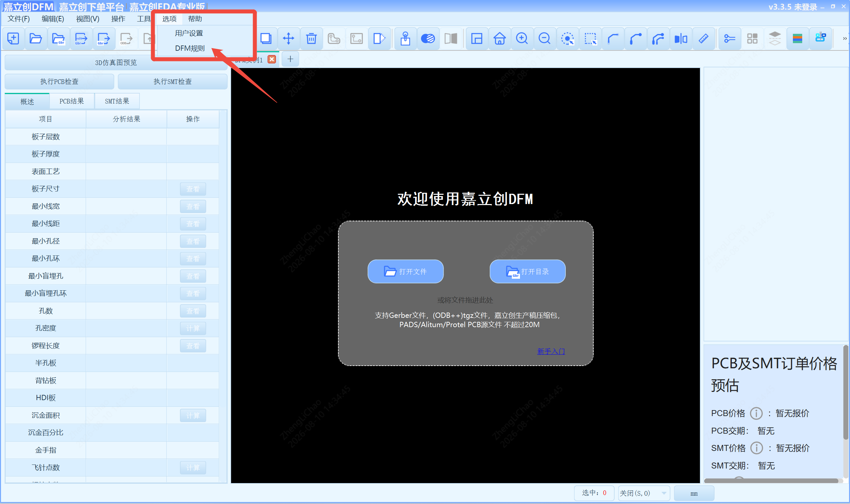Click the faded-end curved trace icon
Viewport: 850px width, 504px height.
[613, 38]
